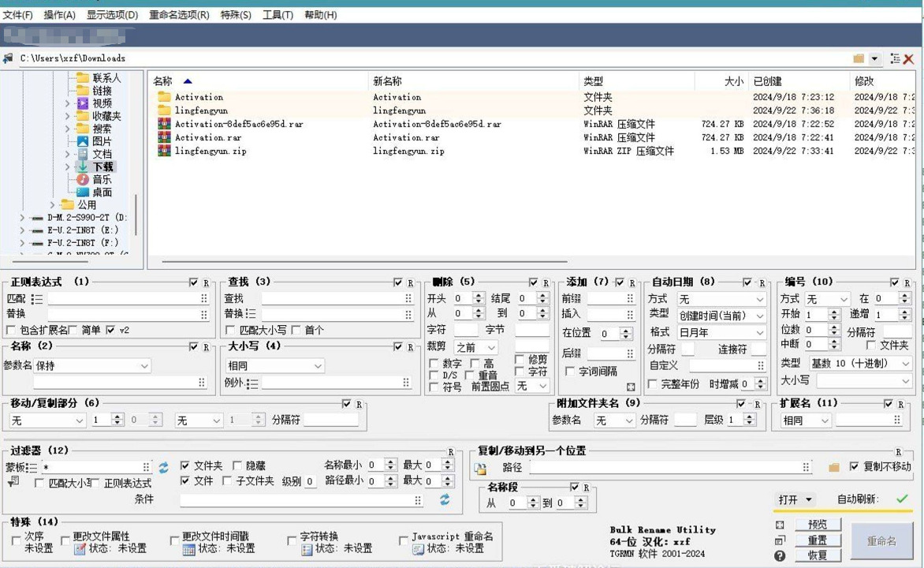Open the 显示选项(D) menu

tap(112, 15)
